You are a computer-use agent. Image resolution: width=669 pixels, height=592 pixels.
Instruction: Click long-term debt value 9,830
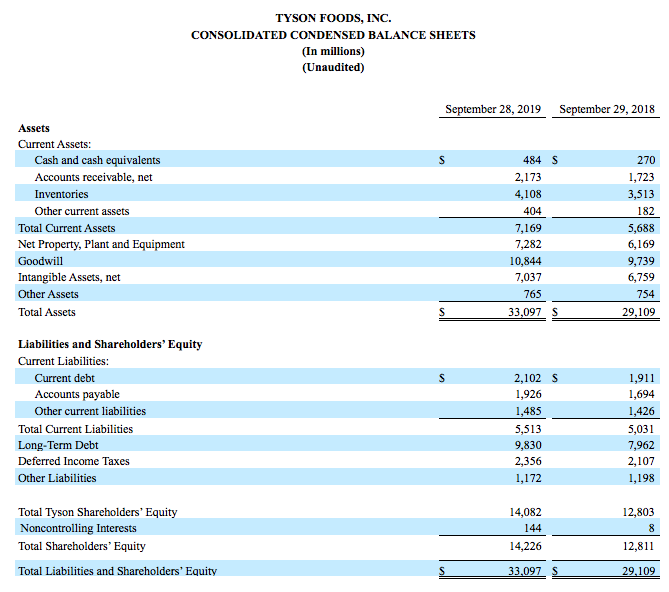click(528, 445)
